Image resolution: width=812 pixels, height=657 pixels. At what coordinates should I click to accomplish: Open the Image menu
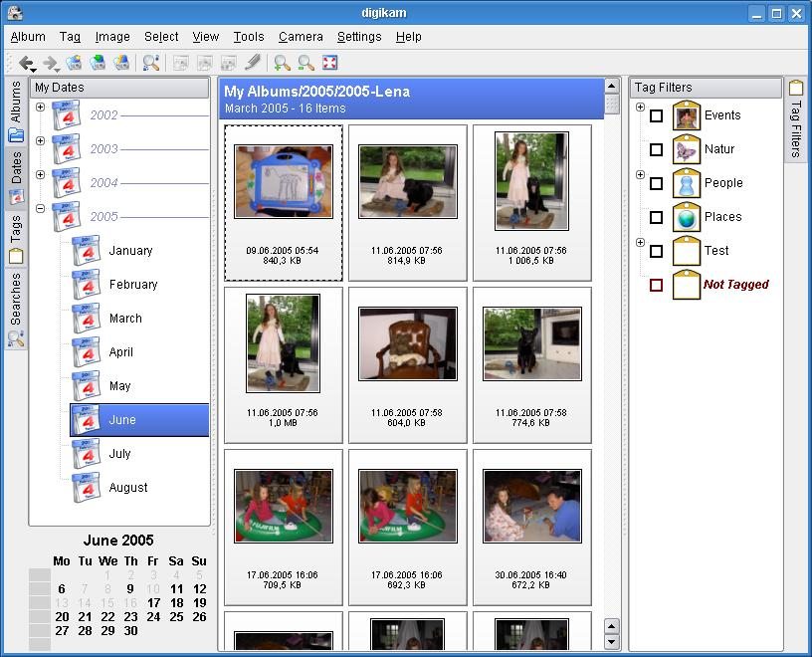pyautogui.click(x=112, y=37)
